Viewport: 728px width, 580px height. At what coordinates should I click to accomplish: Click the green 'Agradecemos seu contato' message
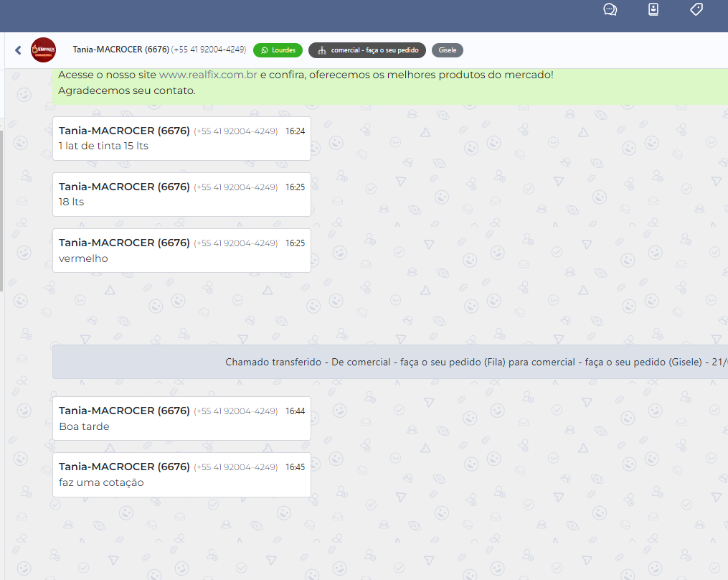click(127, 90)
